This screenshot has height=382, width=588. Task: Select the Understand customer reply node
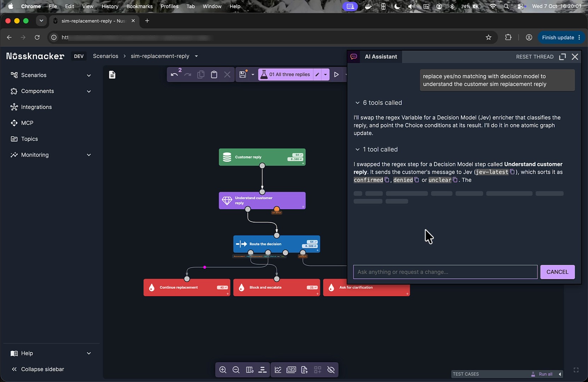(x=262, y=201)
